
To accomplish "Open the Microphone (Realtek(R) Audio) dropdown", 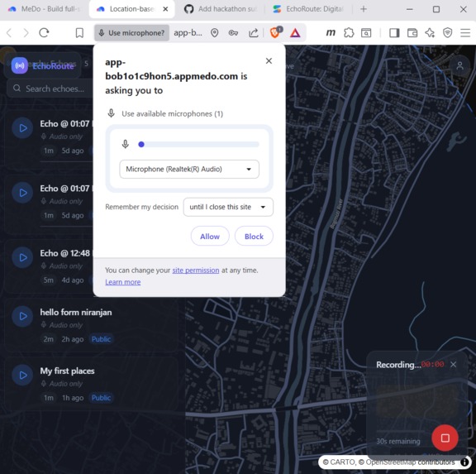I will point(189,170).
